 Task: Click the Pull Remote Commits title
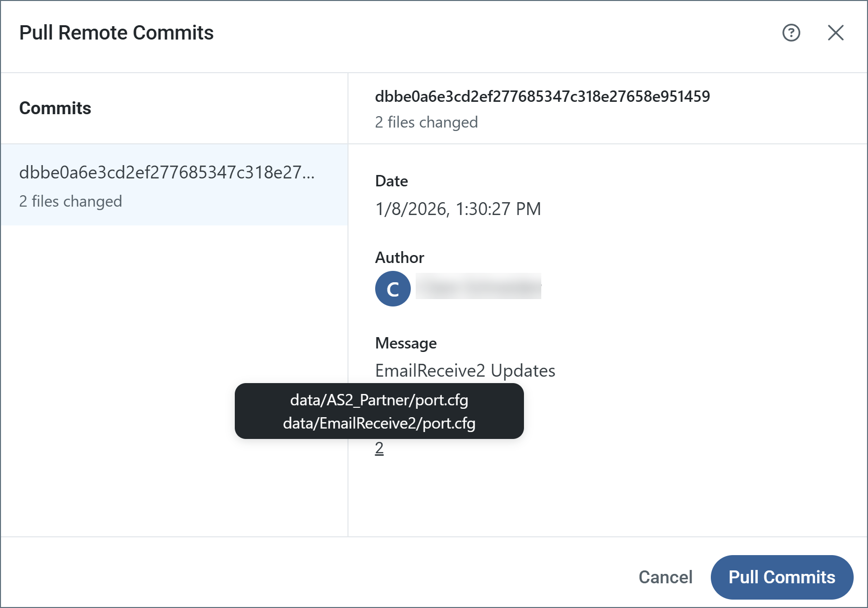(x=116, y=33)
